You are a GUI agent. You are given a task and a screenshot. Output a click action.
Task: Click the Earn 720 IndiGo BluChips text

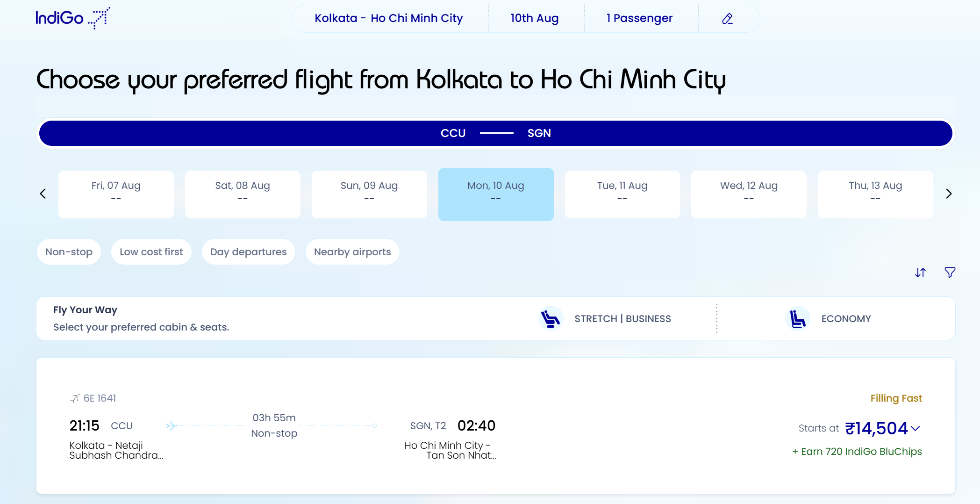[x=857, y=452]
